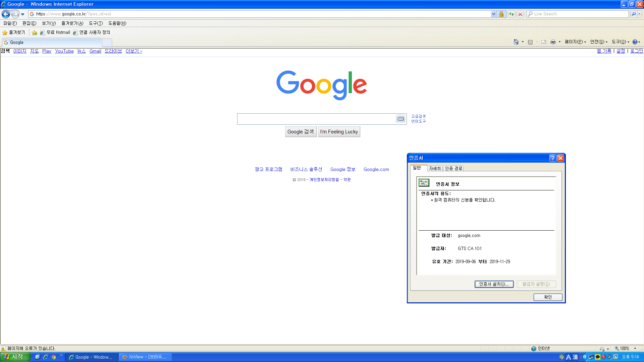The image size is (644, 362).
Task: Click the Google 검색 button
Action: 301,132
